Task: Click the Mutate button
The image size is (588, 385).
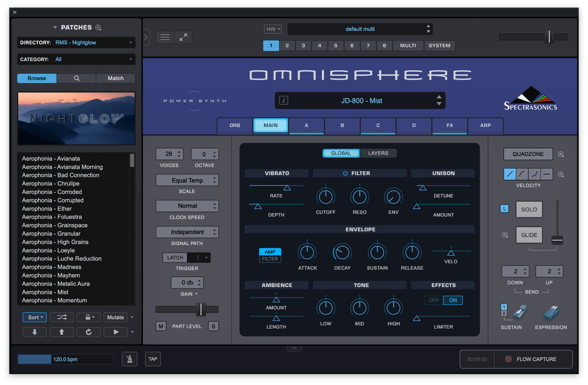Action: pyautogui.click(x=116, y=317)
